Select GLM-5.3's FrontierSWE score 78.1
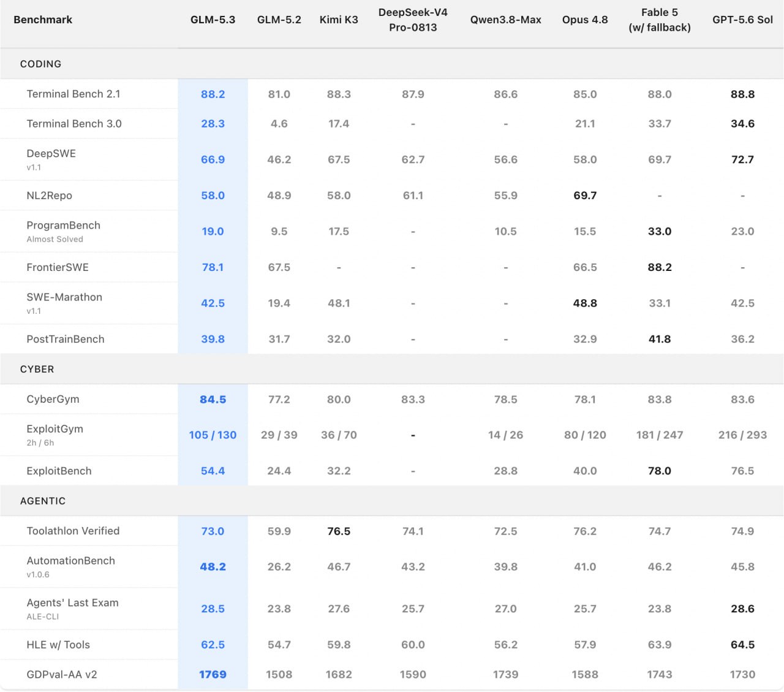Viewport: 784px width, 692px height. point(213,267)
